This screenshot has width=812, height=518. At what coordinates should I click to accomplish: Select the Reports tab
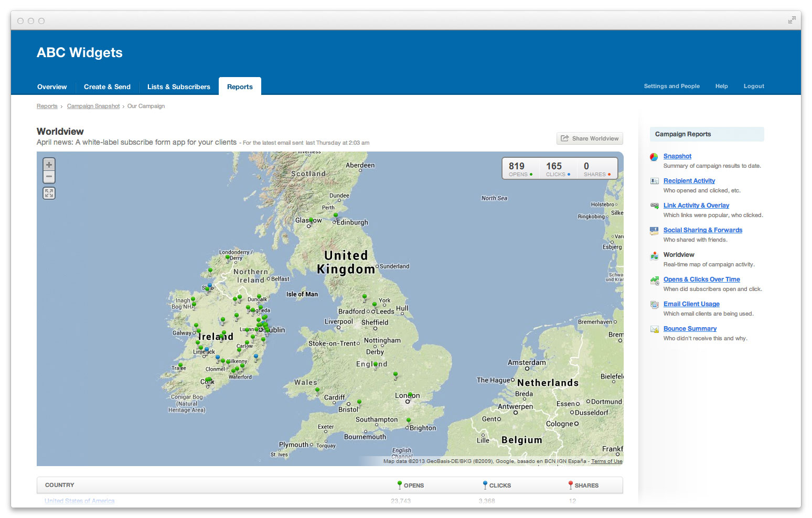point(240,87)
